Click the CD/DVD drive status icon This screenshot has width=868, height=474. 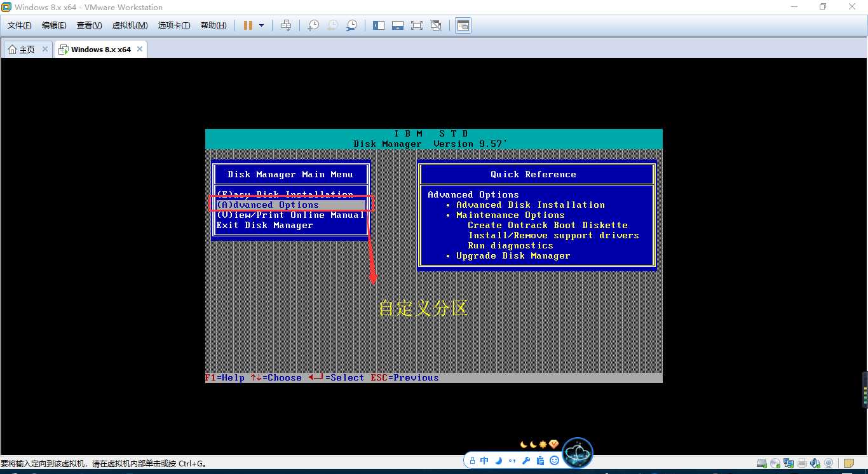tap(775, 463)
